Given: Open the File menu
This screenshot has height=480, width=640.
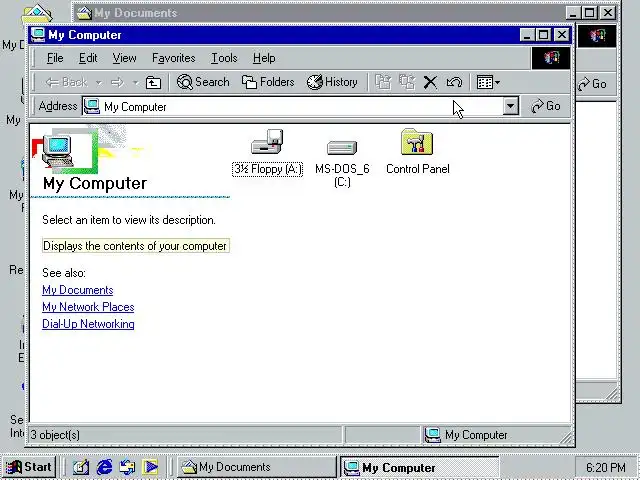Looking at the screenshot, I should [x=55, y=58].
